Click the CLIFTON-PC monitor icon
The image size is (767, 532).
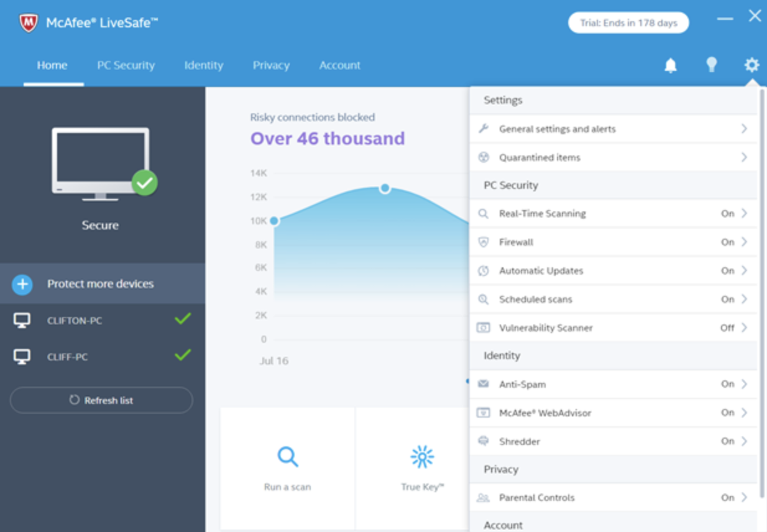[22, 321]
